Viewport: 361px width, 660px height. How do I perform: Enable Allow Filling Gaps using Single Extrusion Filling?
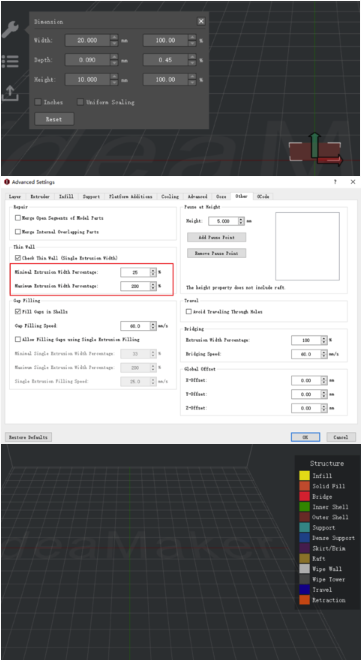click(x=18, y=339)
